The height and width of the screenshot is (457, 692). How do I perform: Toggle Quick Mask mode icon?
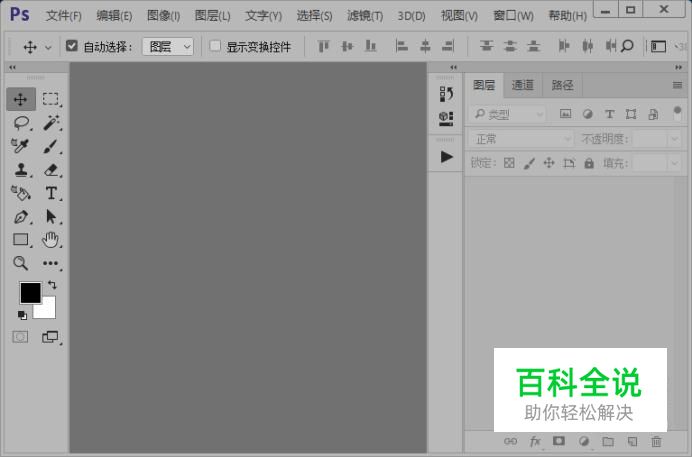(20, 337)
